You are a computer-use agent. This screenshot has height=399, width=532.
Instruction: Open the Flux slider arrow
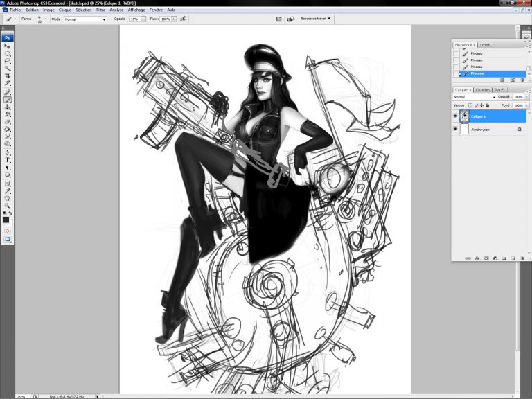tap(174, 19)
